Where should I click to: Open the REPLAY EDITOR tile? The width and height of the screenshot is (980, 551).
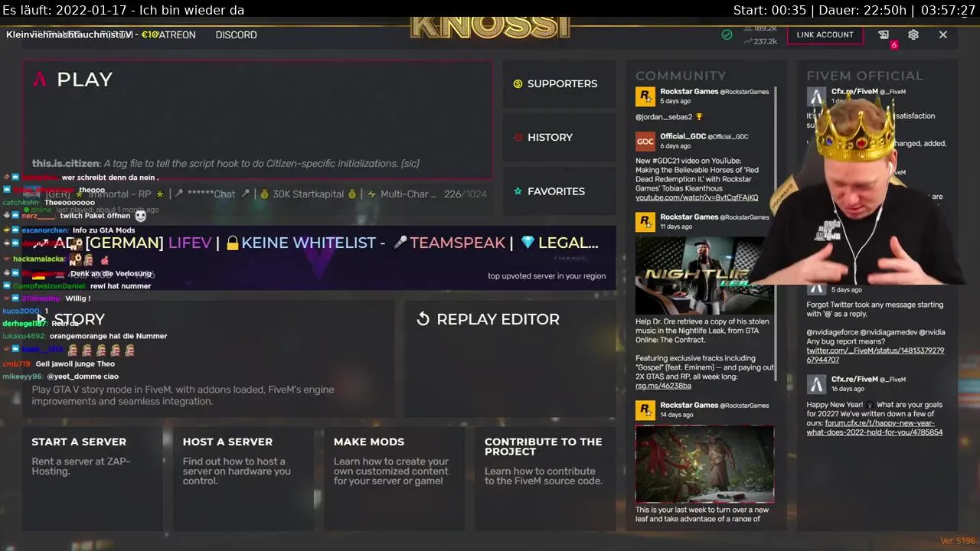pyautogui.click(x=510, y=358)
